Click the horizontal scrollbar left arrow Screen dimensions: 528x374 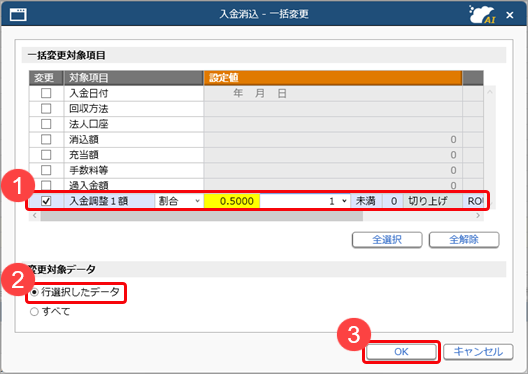tap(34, 215)
